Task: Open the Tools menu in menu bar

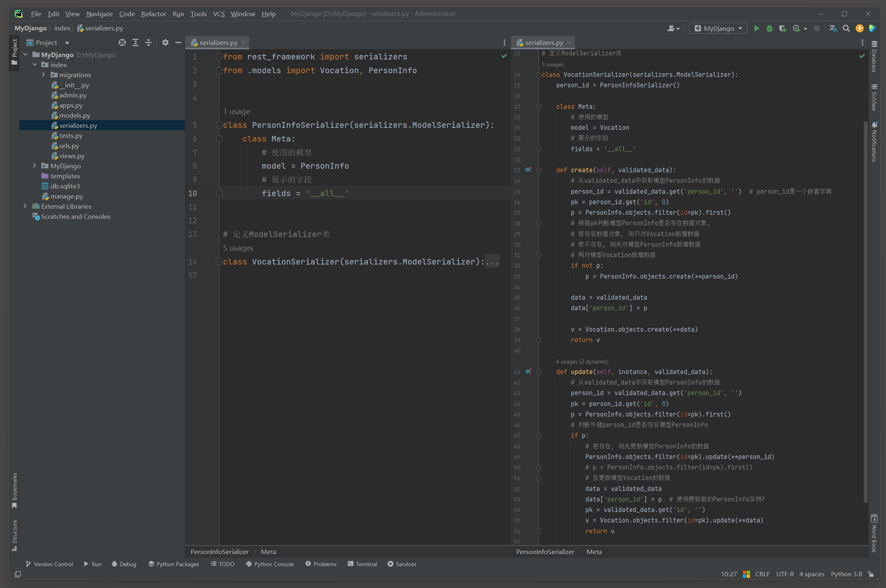Action: click(x=198, y=13)
